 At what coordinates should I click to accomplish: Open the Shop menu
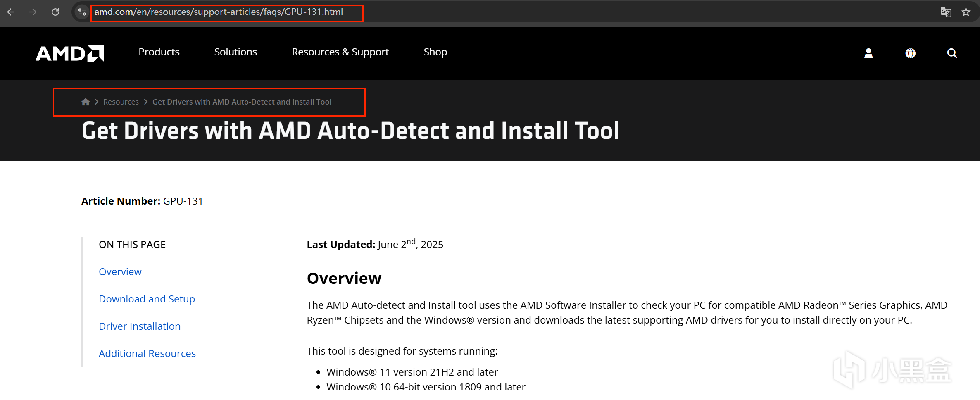coord(435,52)
